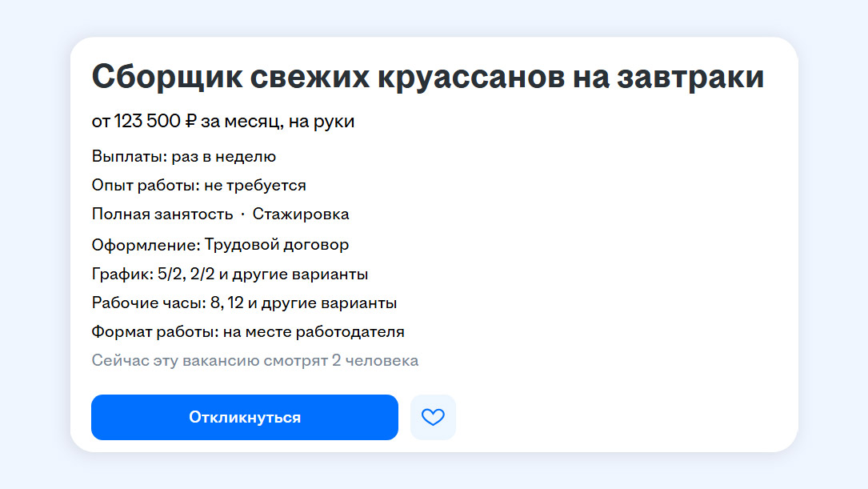Click the Полная занятость label
The image size is (868, 489).
tap(162, 214)
